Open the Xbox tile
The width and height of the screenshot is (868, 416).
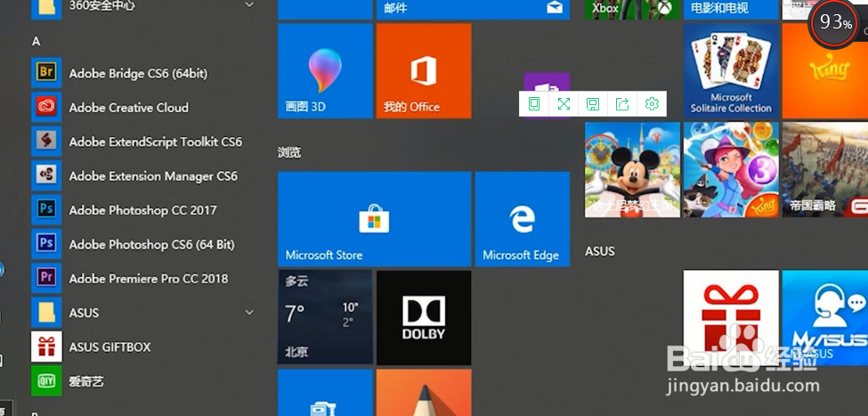coord(632,10)
